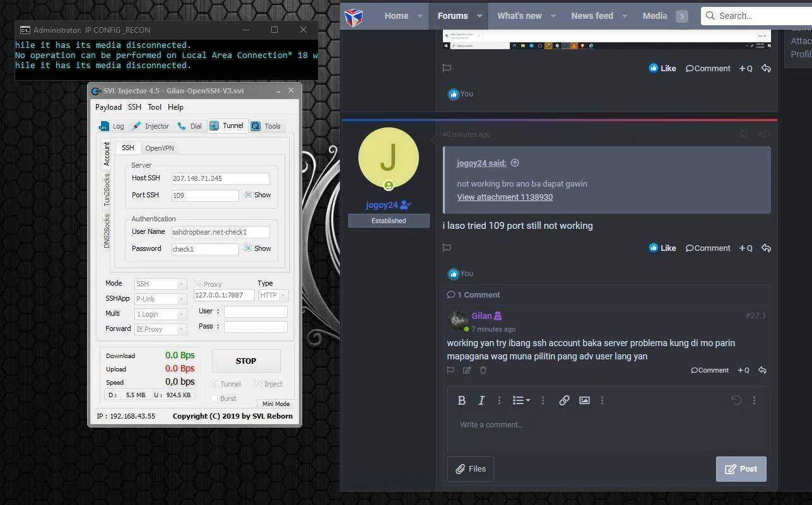Screen dimensions: 812x505
Task: Expand the Forums nav dropdown arrow
Action: click(480, 16)
